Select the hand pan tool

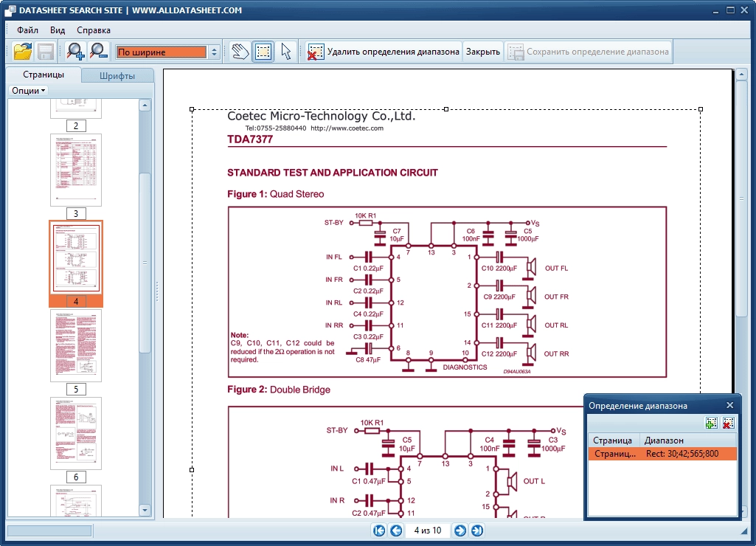tap(240, 51)
